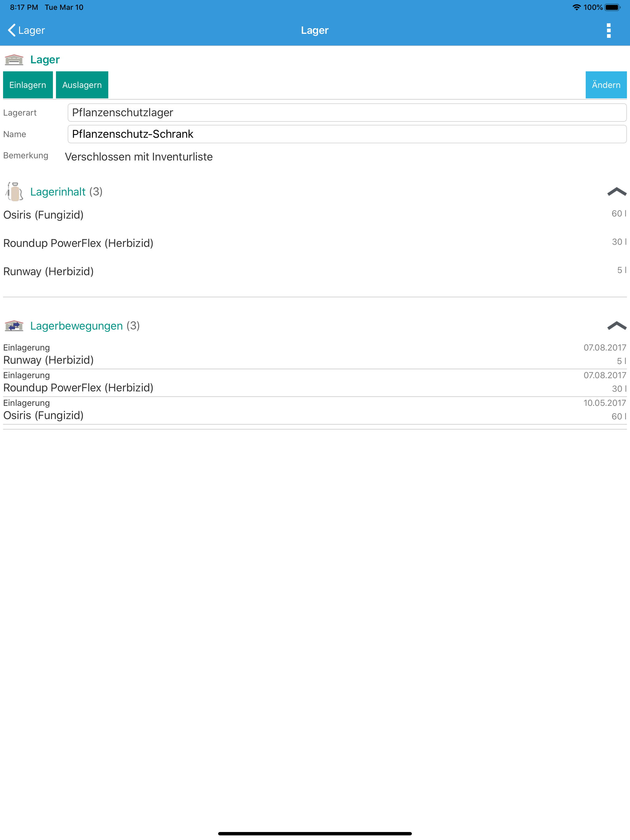Tap the battery indicator in status bar
Screen dimensions: 630x840
[612, 7]
